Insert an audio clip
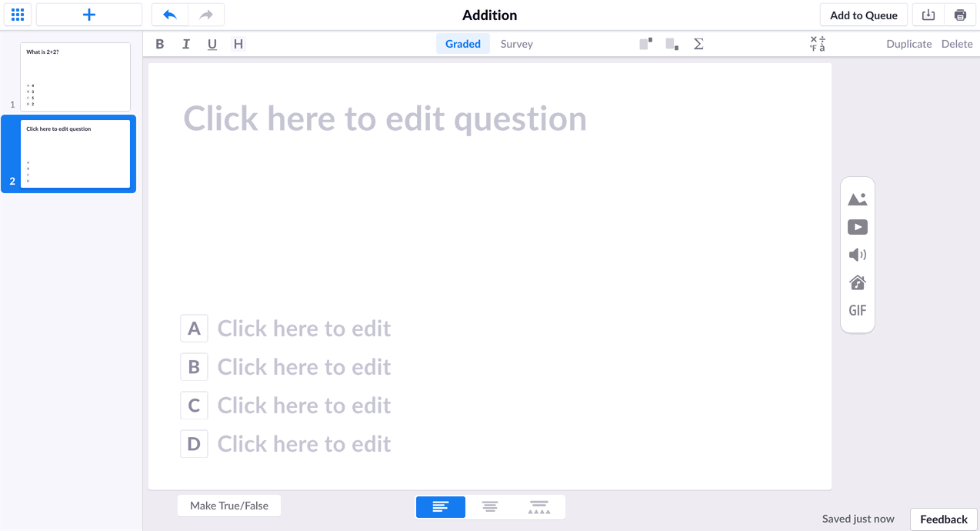Viewport: 980px width, 531px height. point(857,254)
